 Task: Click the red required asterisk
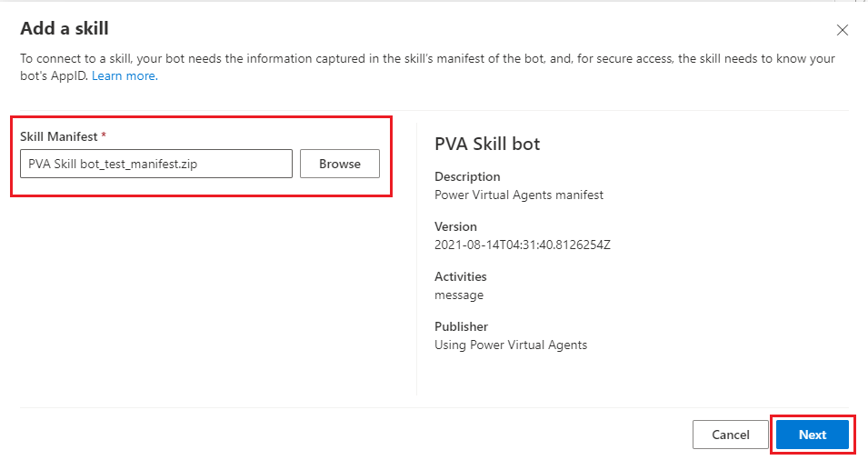(104, 136)
